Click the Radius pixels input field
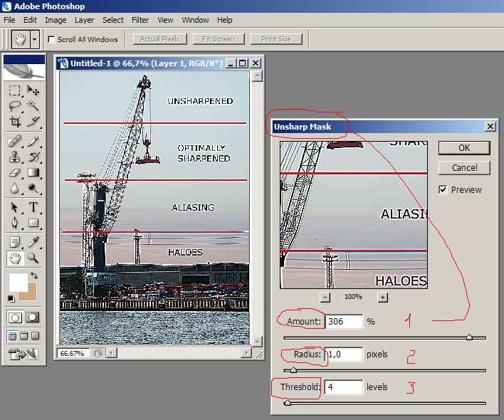Screen dimensions: 504x420 [344, 355]
